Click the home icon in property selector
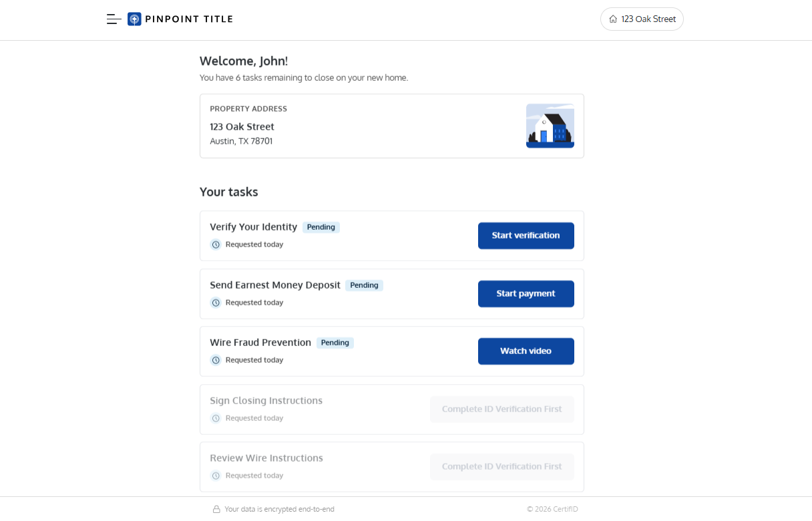 [x=613, y=19]
